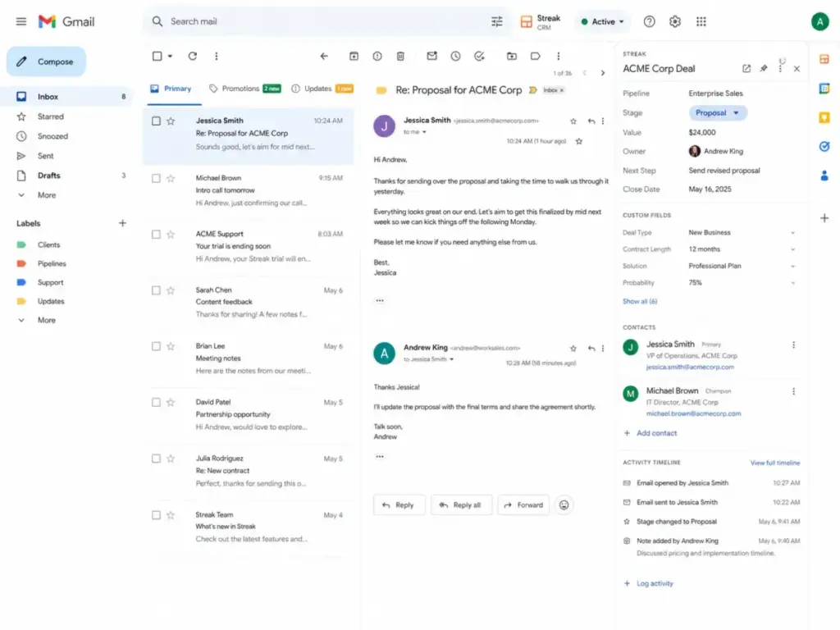Click the Reply all button
This screenshot has height=630, width=840.
461,504
